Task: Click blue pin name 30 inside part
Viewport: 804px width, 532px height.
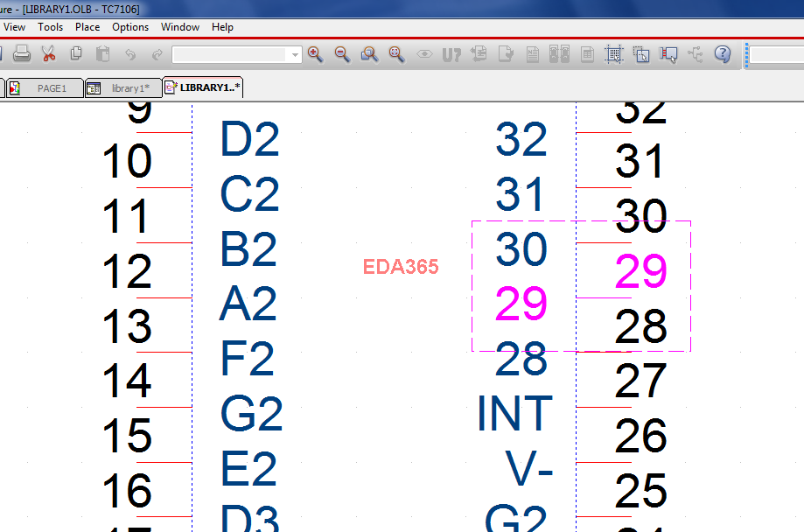Action: click(x=521, y=248)
